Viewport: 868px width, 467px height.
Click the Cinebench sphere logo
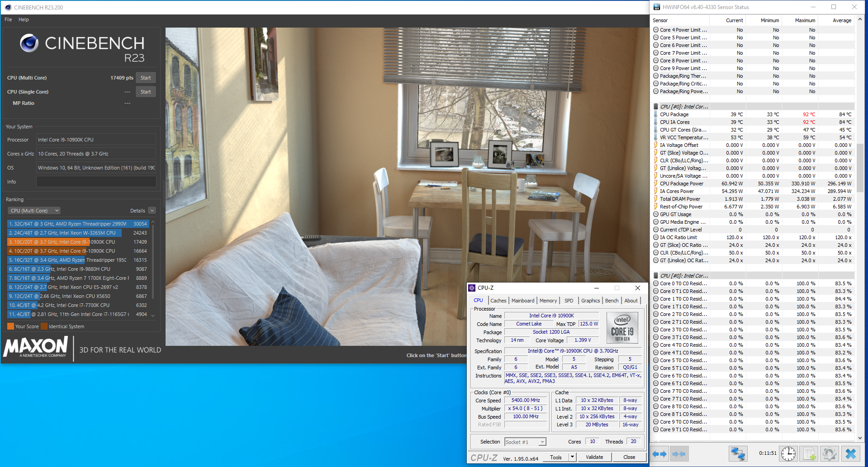29,43
